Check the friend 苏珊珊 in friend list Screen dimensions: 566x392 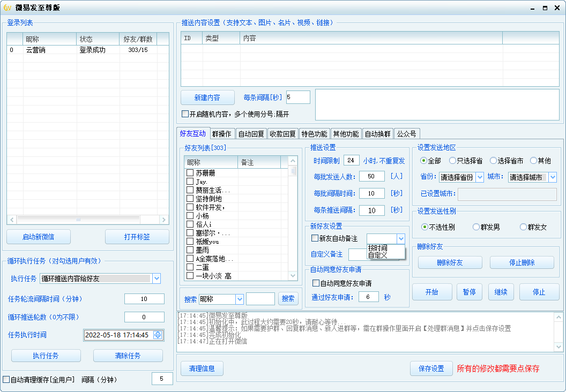(x=190, y=171)
